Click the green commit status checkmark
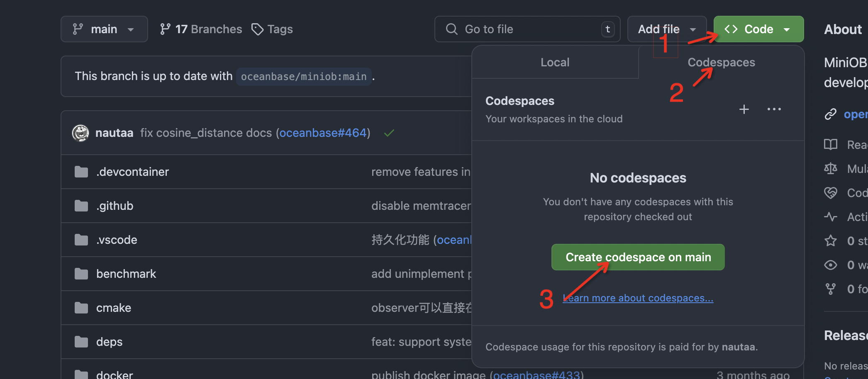This screenshot has height=379, width=868. tap(389, 133)
